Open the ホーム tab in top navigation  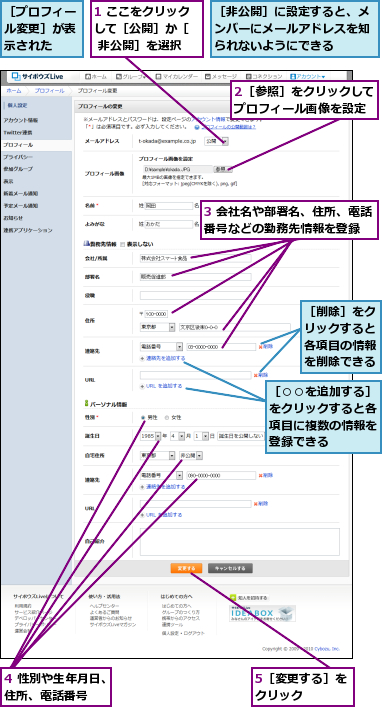pyautogui.click(x=96, y=77)
